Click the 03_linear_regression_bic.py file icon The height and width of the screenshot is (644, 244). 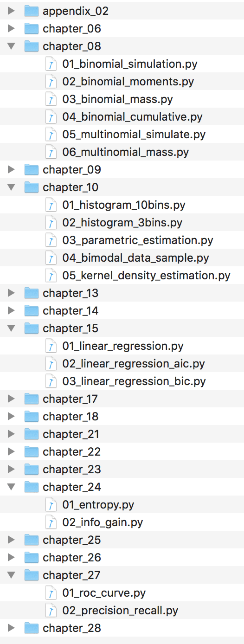coord(50,381)
